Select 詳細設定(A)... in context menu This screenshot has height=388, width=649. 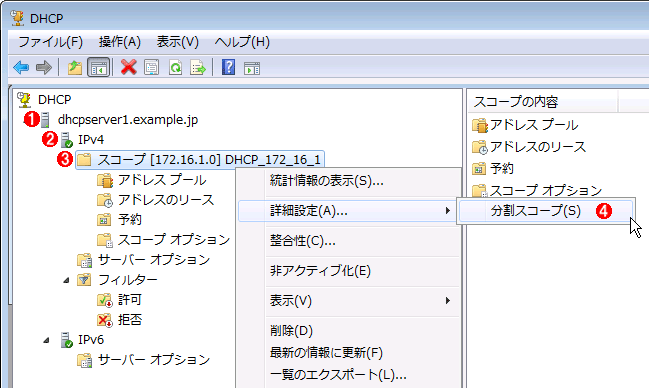click(349, 211)
